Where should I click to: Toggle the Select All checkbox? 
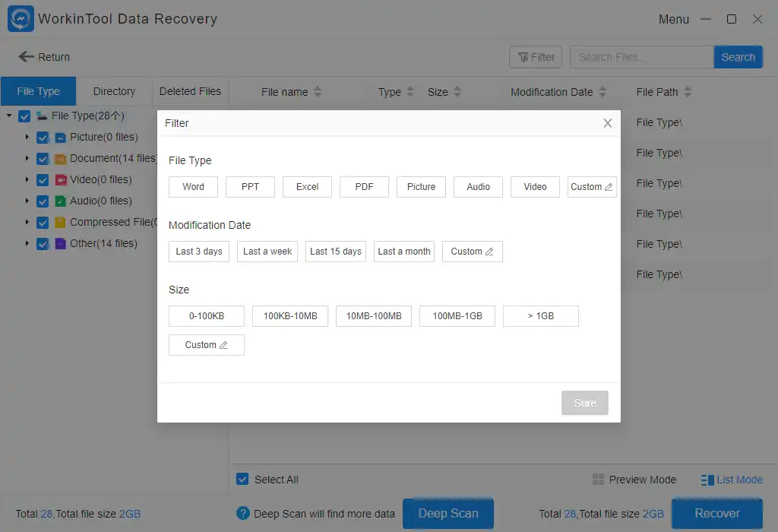pos(242,480)
